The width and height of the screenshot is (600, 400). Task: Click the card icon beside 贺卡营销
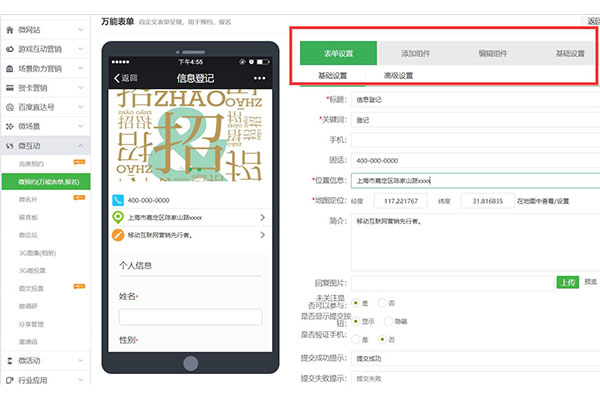(10, 88)
